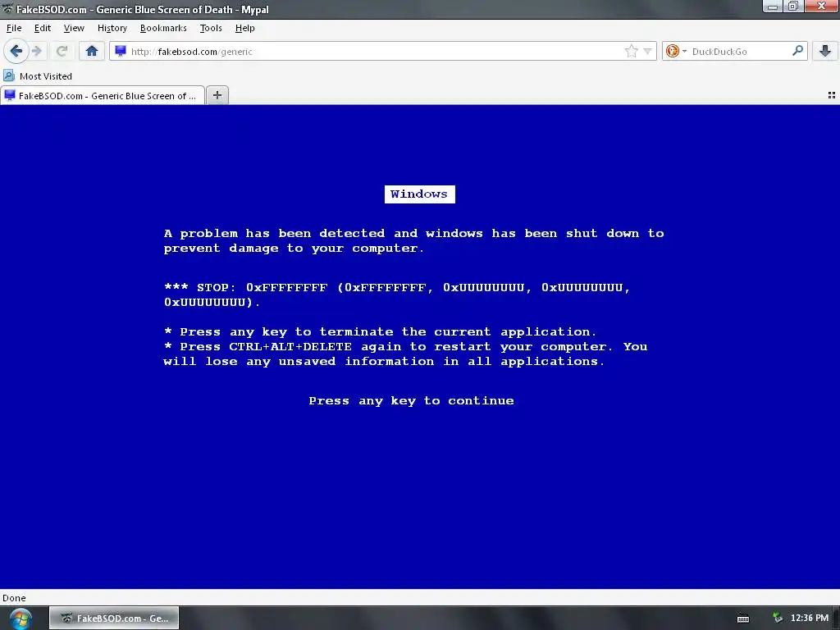Click 'Press any key to terminate' line
Screen dimensions: 840x630
coord(380,331)
